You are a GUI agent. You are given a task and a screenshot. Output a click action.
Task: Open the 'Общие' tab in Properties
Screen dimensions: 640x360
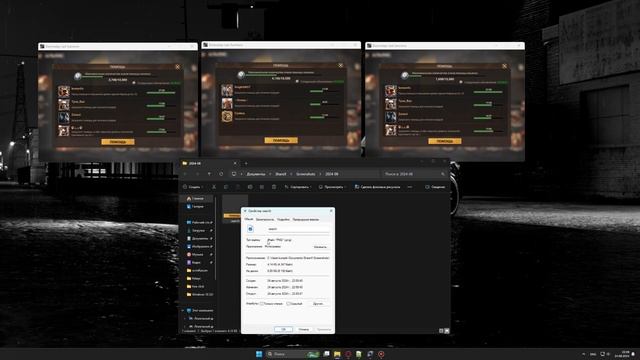tap(249, 219)
